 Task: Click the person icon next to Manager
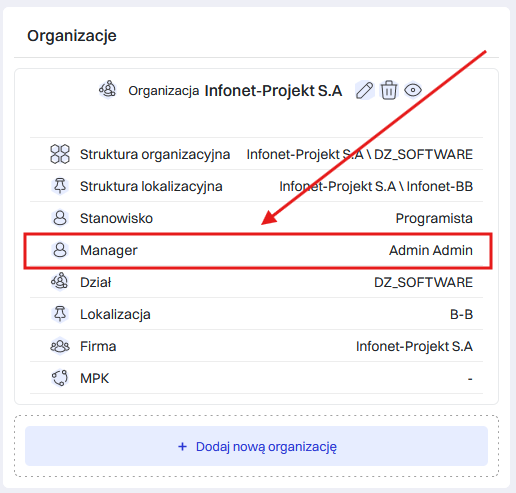(60, 250)
